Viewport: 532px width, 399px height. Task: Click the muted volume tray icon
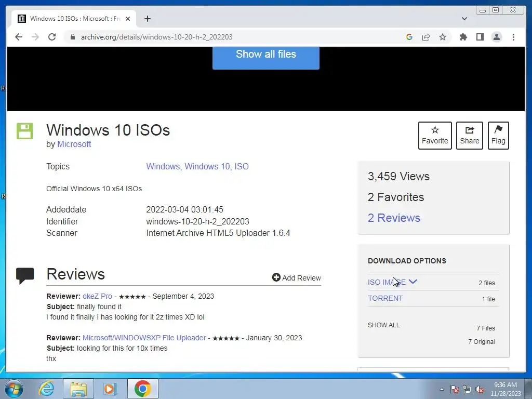pyautogui.click(x=480, y=390)
